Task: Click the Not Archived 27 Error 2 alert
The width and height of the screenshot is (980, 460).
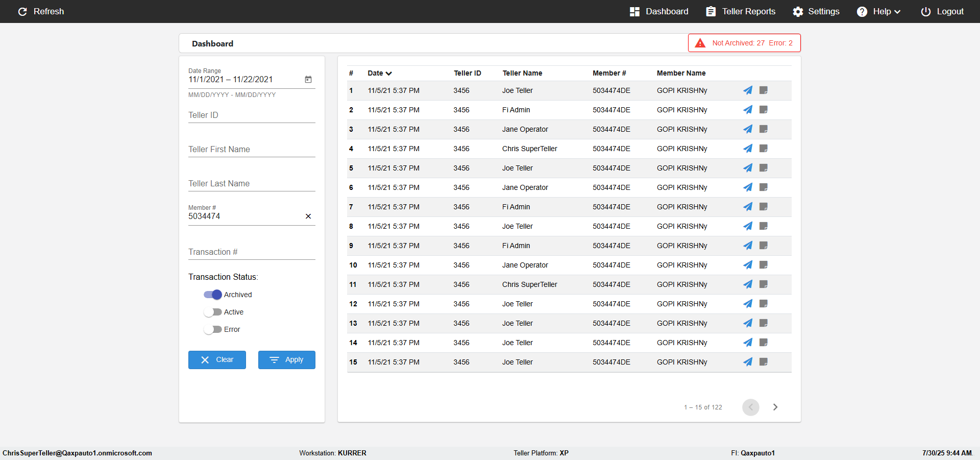Action: [x=744, y=43]
